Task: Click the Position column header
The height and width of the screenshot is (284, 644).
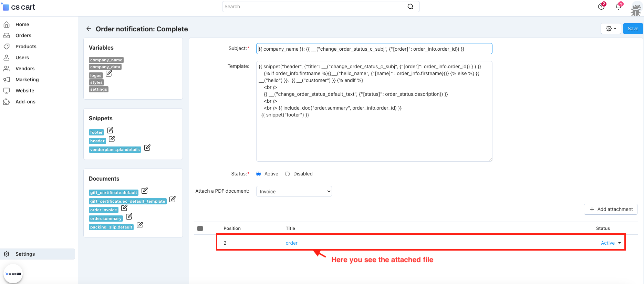Action: pyautogui.click(x=232, y=229)
